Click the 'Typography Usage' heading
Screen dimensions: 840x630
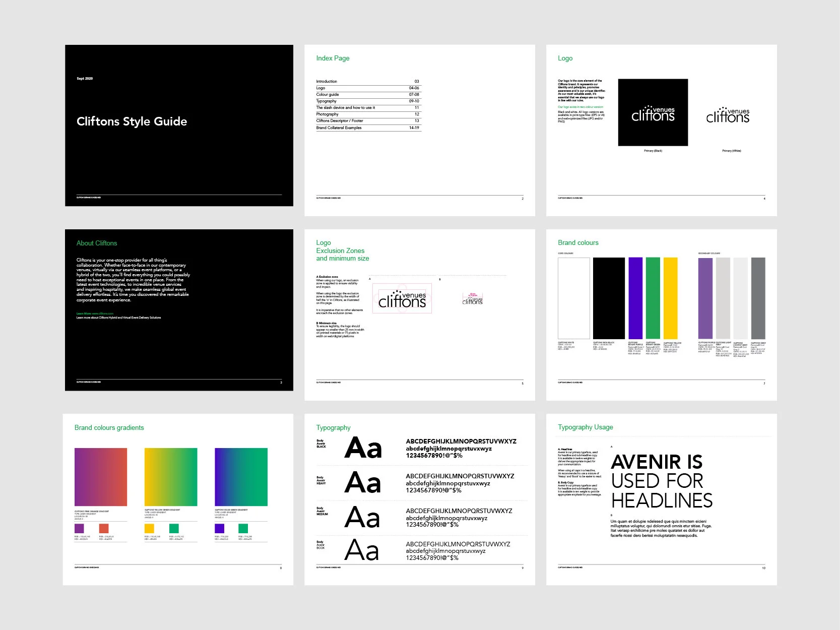click(x=586, y=427)
